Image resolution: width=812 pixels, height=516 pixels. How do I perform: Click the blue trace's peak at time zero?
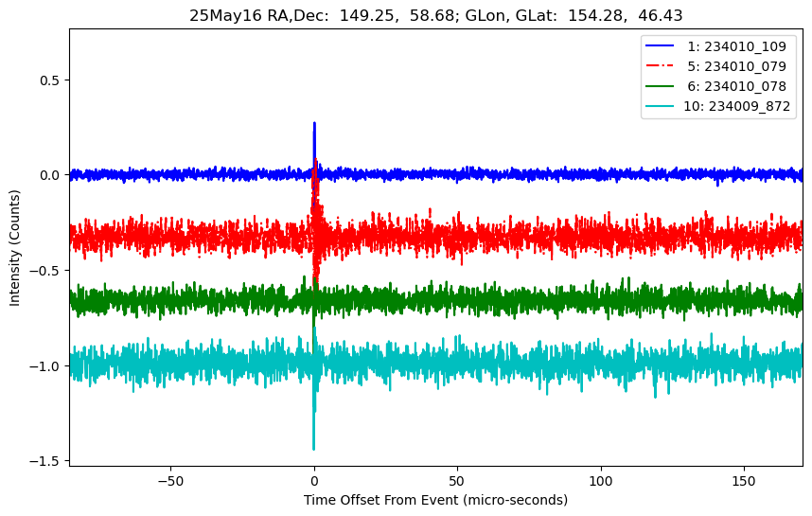tap(314, 124)
